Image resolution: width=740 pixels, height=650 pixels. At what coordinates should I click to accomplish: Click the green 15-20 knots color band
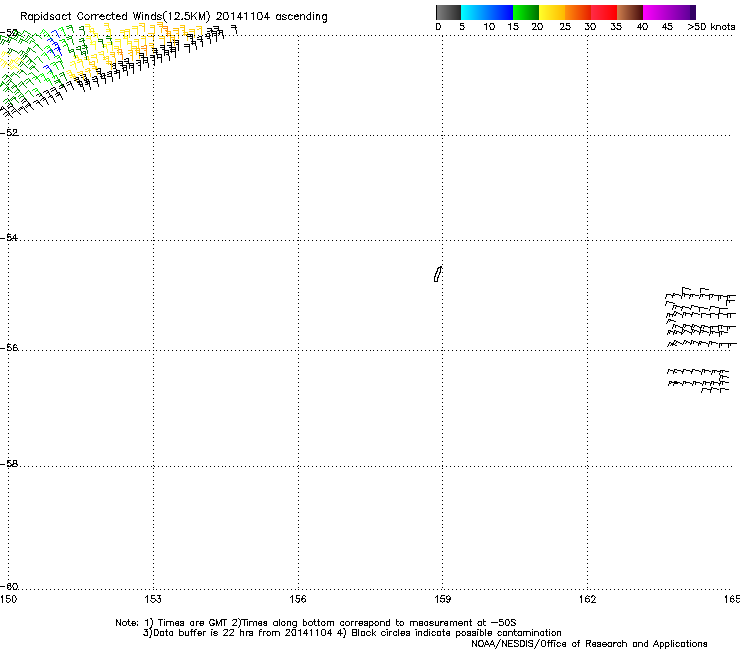(x=526, y=12)
